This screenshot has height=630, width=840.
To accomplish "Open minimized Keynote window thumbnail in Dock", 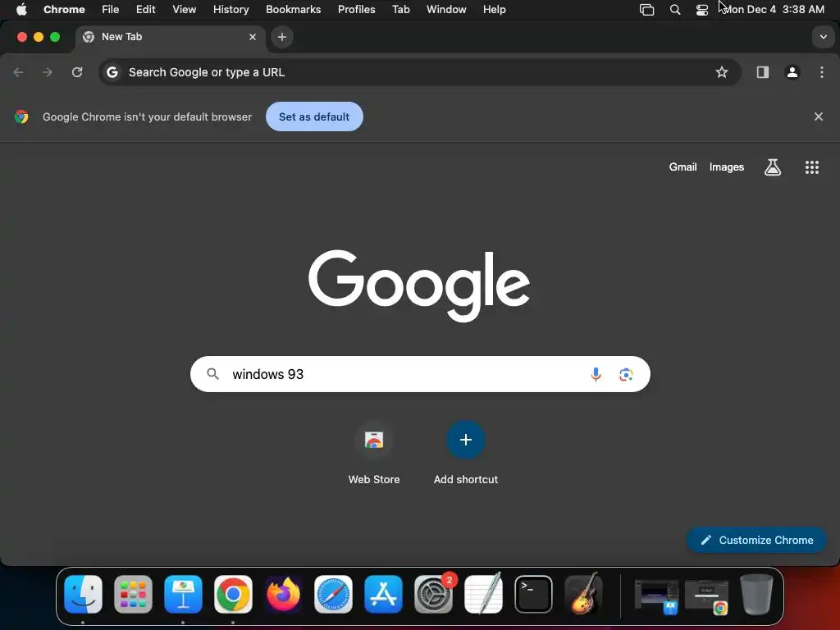I will [x=656, y=596].
